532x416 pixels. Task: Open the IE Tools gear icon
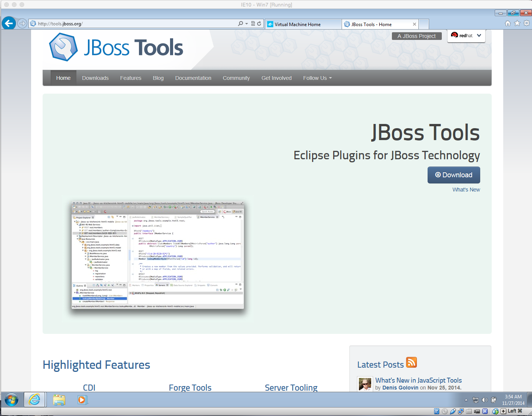coord(527,23)
